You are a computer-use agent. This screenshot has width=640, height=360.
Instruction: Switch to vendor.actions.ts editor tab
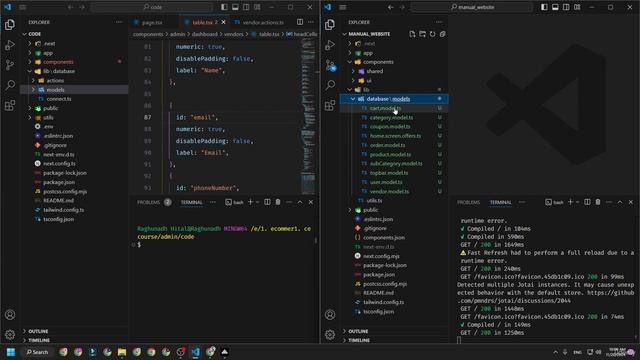[x=263, y=22]
